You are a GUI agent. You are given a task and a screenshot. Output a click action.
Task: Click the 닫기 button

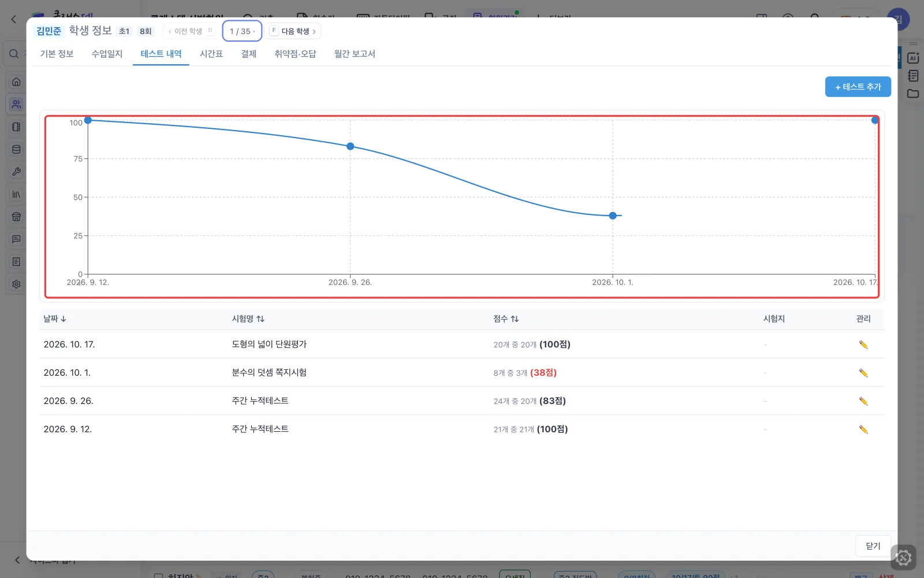pyautogui.click(x=873, y=546)
